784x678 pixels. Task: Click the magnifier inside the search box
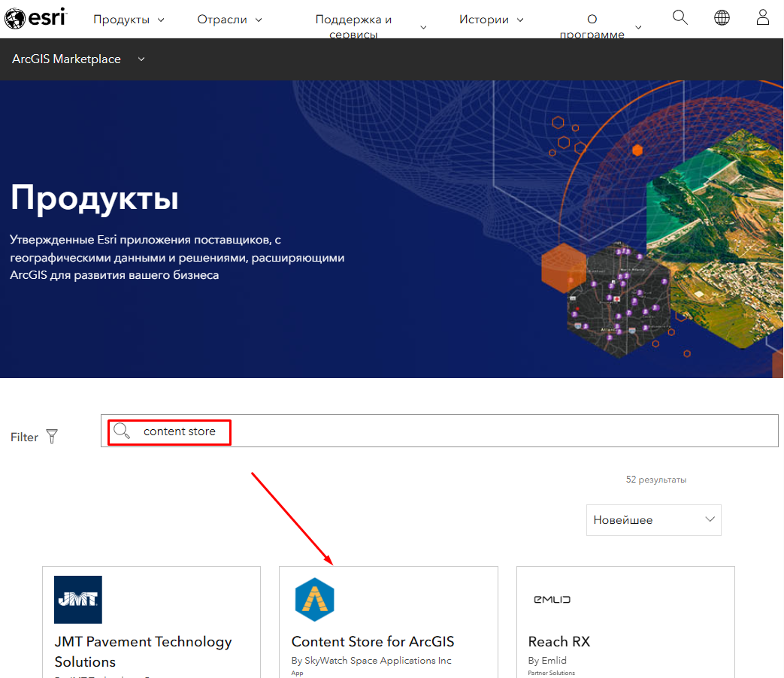122,431
